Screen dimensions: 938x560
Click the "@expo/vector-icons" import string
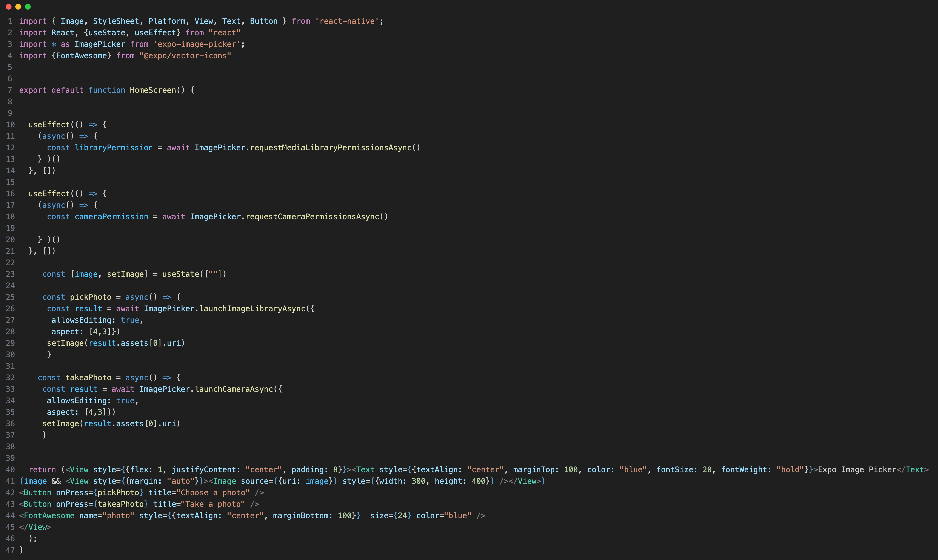coord(185,56)
